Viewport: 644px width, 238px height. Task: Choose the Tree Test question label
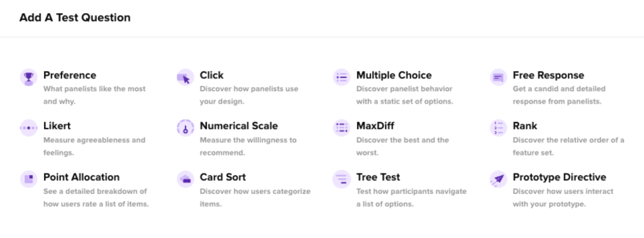tap(378, 177)
